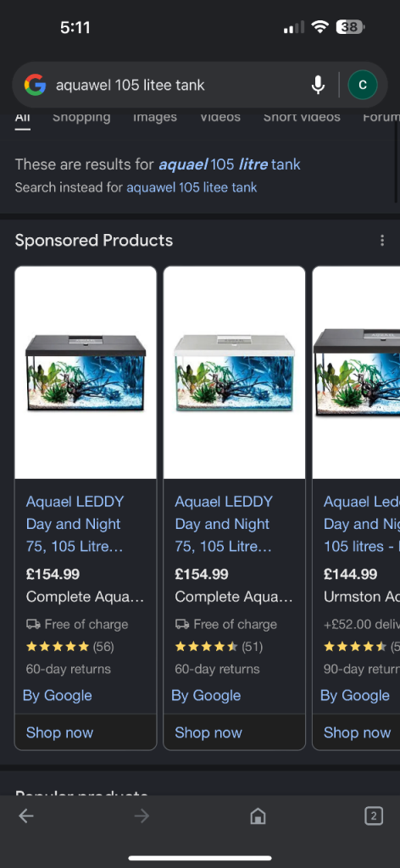Viewport: 400px width, 868px height.
Task: Tap Shop now on the white-lid aquarium
Action: (x=208, y=732)
